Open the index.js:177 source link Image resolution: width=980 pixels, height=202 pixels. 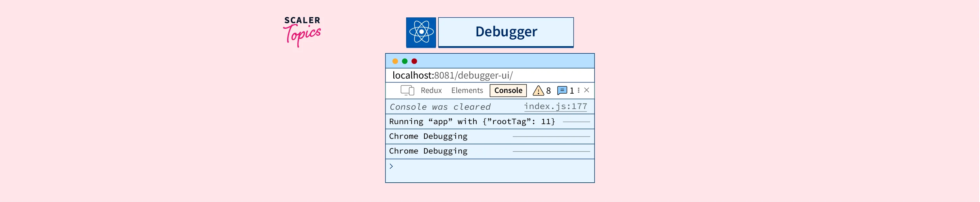pos(555,106)
